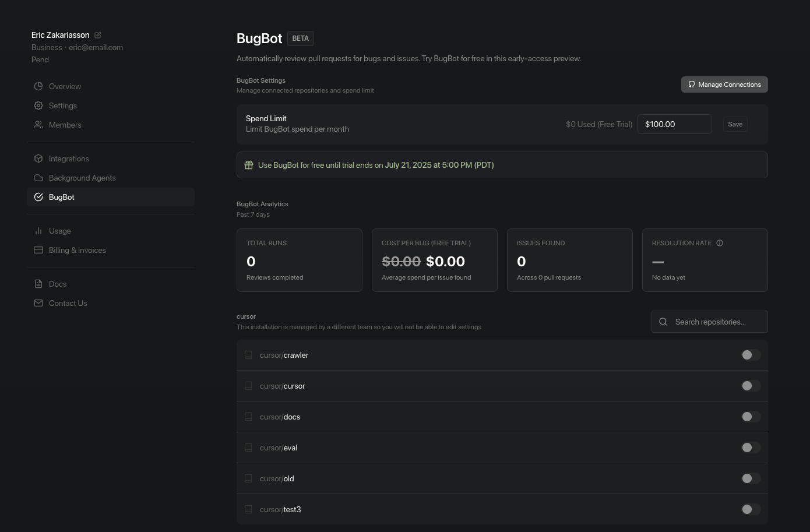The width and height of the screenshot is (810, 532).
Task: Go to Settings in the sidebar
Action: [x=111, y=105]
